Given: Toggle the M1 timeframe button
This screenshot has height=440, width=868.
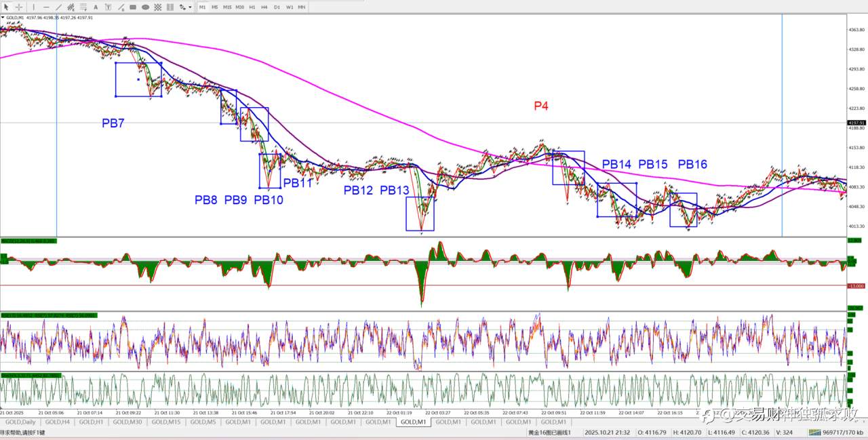Looking at the screenshot, I should coord(202,7).
